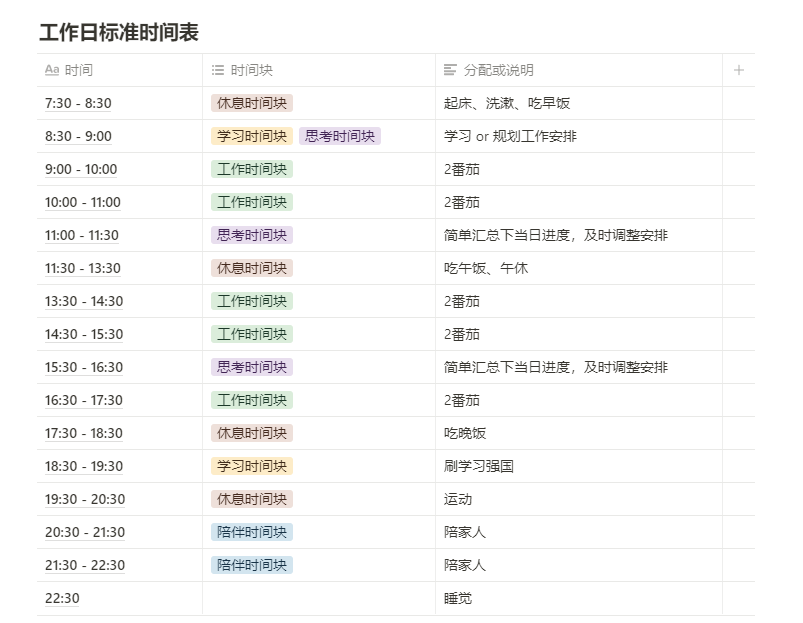
Task: Open the 7:30 - 8:30 row
Action: pos(78,103)
